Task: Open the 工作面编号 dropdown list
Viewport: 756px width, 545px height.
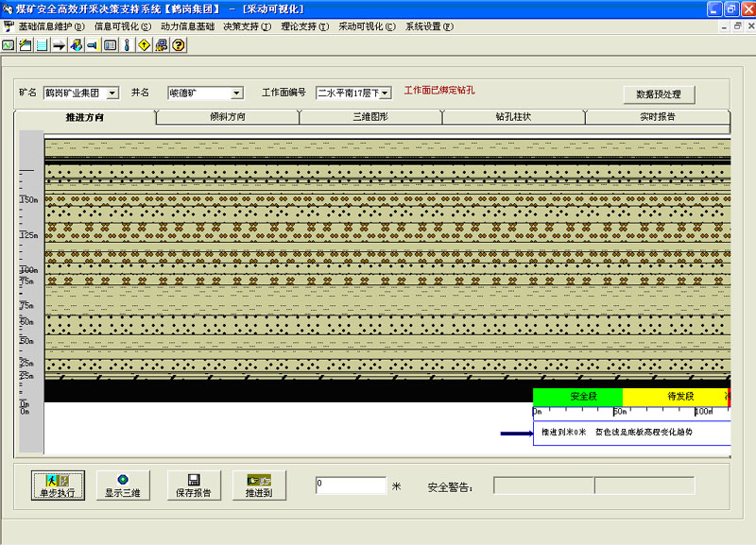Action: point(386,93)
